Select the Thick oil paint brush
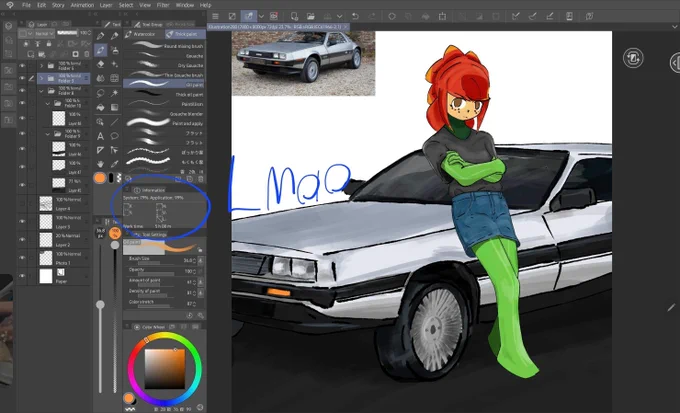The image size is (680, 413). click(x=164, y=94)
